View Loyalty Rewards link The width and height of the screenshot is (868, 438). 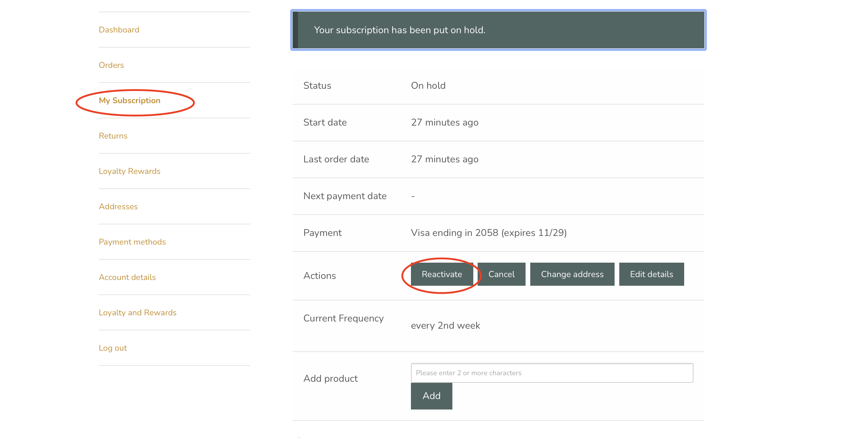129,171
